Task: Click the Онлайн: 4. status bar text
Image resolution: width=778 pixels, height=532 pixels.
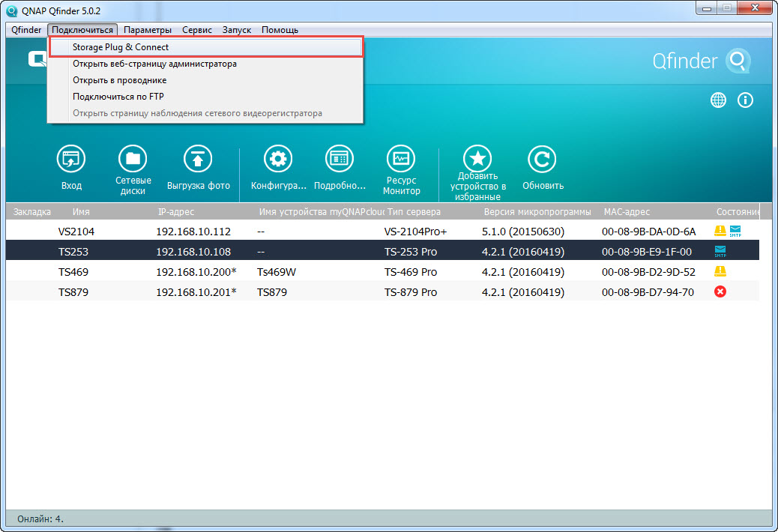Action: pos(40,519)
